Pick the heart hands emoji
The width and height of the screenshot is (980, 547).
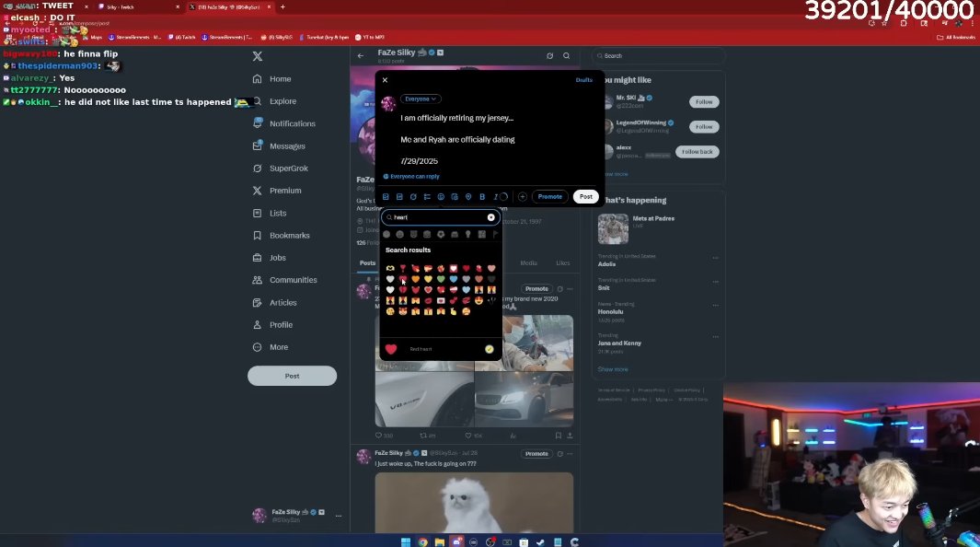[x=390, y=268]
